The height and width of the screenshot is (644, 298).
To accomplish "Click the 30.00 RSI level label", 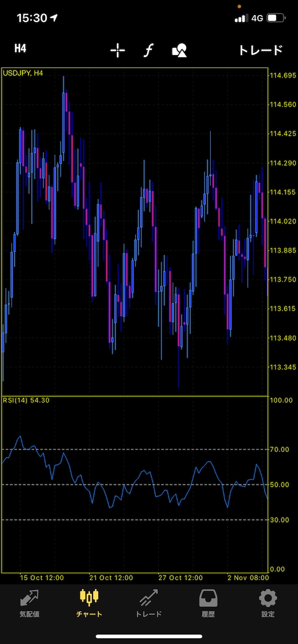I will click(280, 520).
